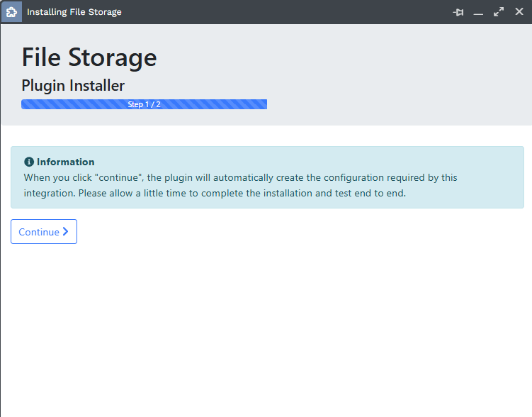
Task: Expand the window with the diagonal arrows icon
Action: 499,12
